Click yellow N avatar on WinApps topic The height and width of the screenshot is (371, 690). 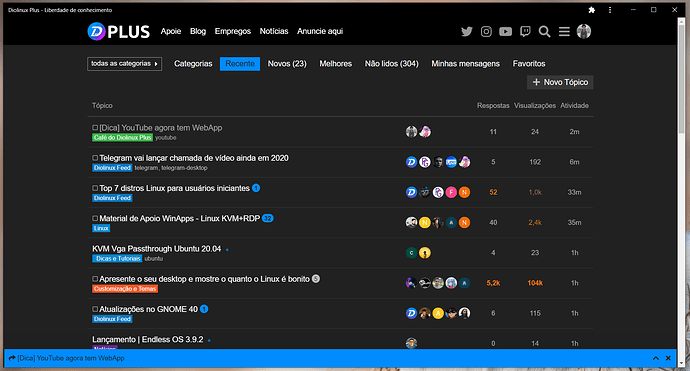[x=425, y=223]
